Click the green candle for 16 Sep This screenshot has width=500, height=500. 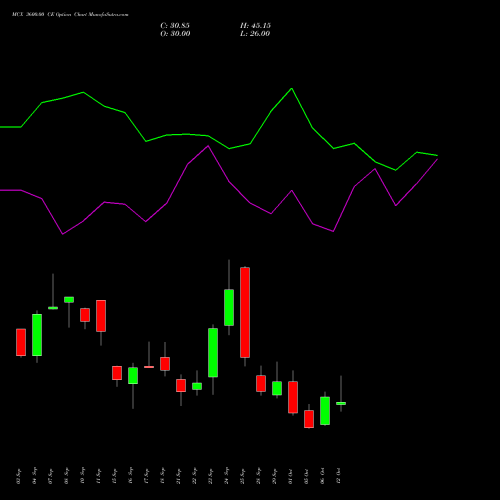click(133, 376)
